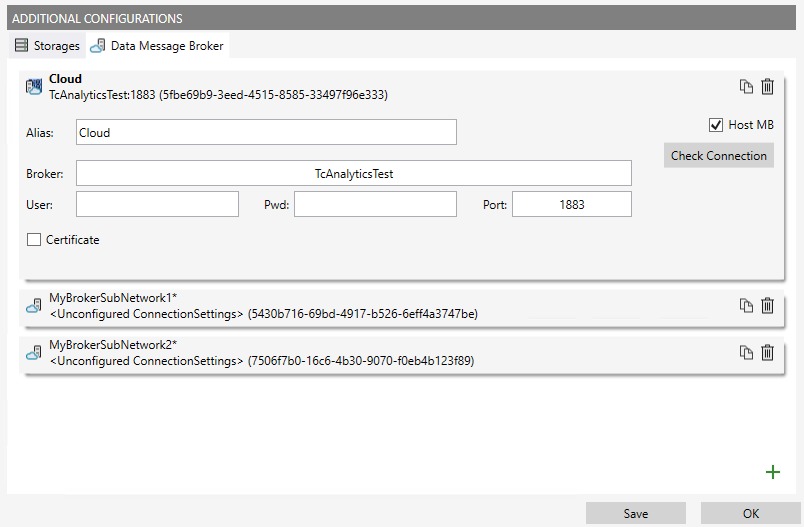This screenshot has width=804, height=527.
Task: Focus the Alias input field
Action: click(x=266, y=132)
